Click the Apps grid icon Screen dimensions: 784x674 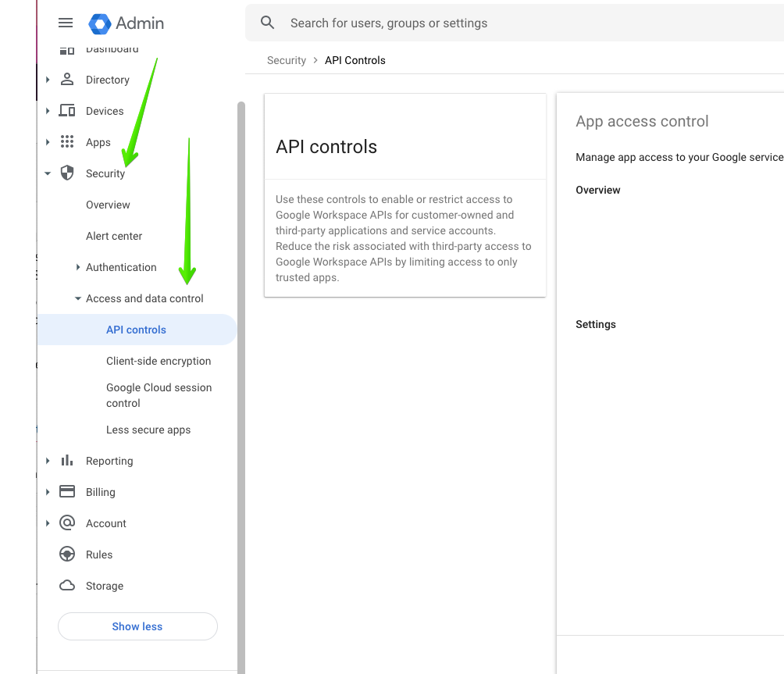point(67,142)
